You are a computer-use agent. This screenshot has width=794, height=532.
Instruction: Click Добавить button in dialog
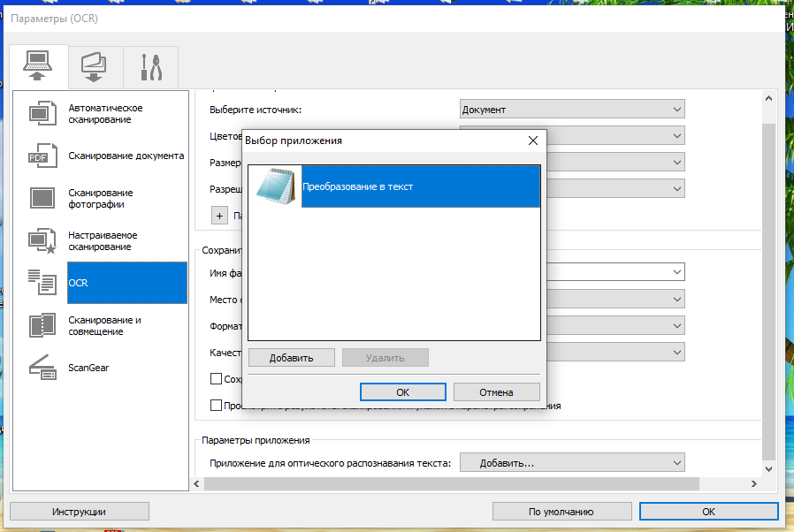click(x=291, y=358)
